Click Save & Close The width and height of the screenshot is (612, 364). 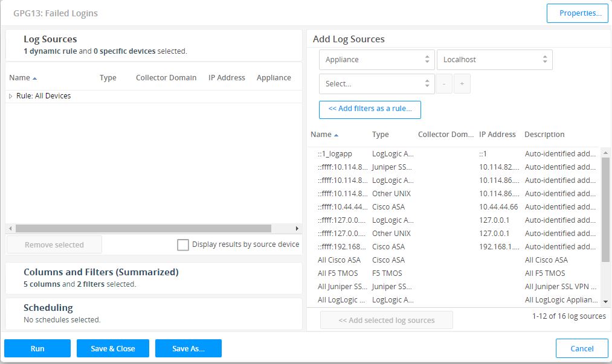(112, 348)
